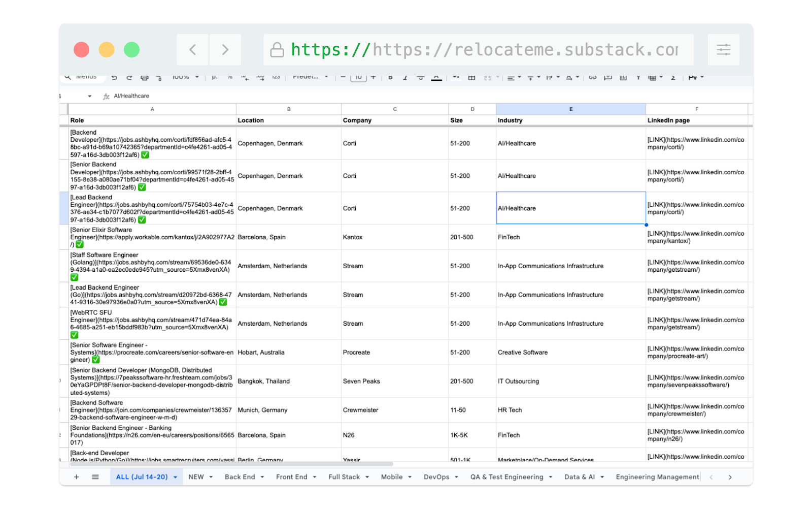Print the spreadsheet
Viewport: 812px width, 508px height.
(145, 78)
